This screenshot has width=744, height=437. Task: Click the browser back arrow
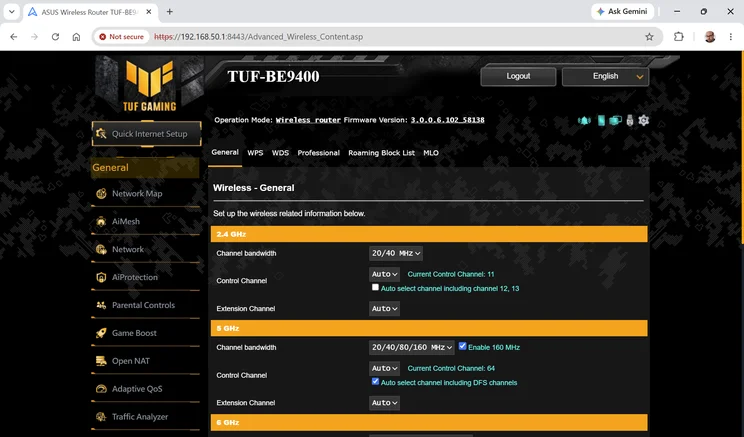[x=14, y=37]
